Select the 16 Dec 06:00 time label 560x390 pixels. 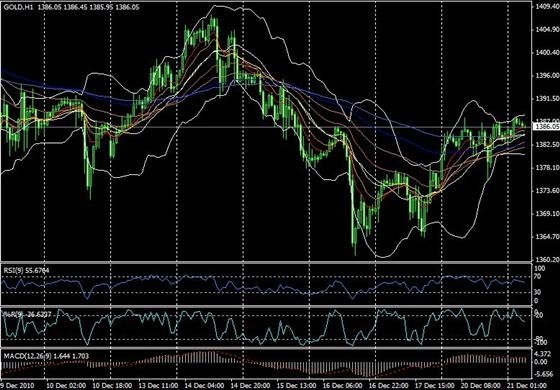point(340,386)
